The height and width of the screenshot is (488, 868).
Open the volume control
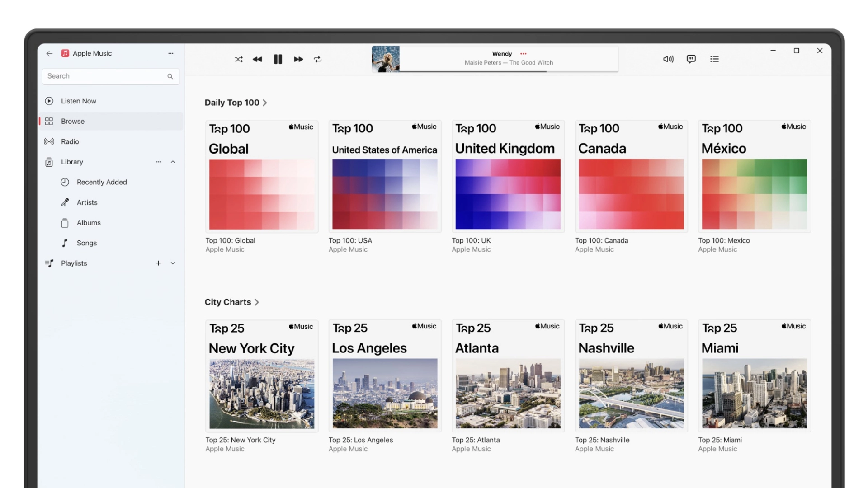[668, 59]
